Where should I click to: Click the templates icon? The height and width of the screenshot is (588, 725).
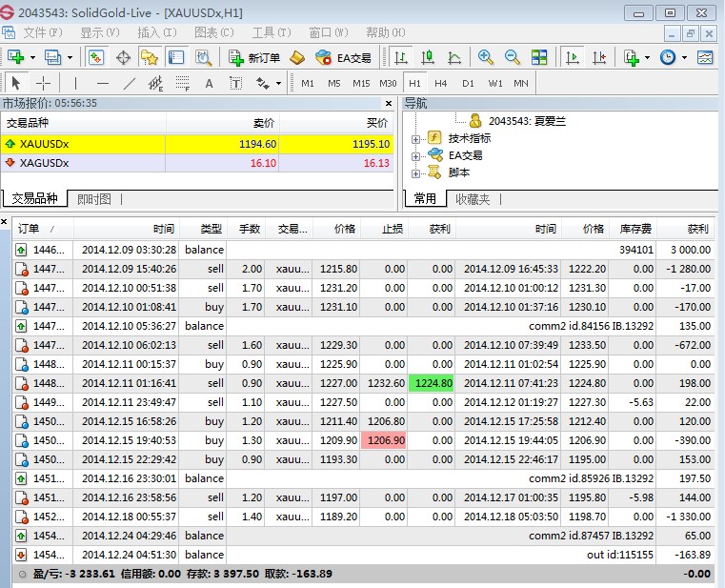[705, 57]
